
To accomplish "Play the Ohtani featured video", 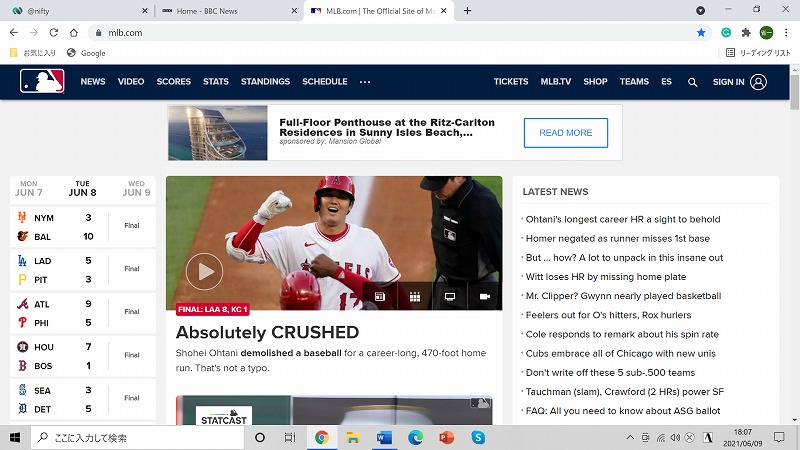I will pyautogui.click(x=205, y=271).
